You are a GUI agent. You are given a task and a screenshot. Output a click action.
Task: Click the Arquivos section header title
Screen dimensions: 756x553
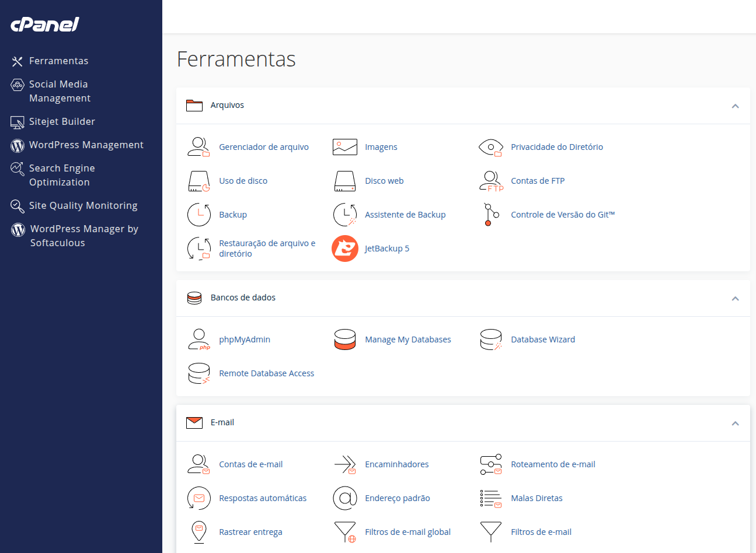click(x=227, y=105)
